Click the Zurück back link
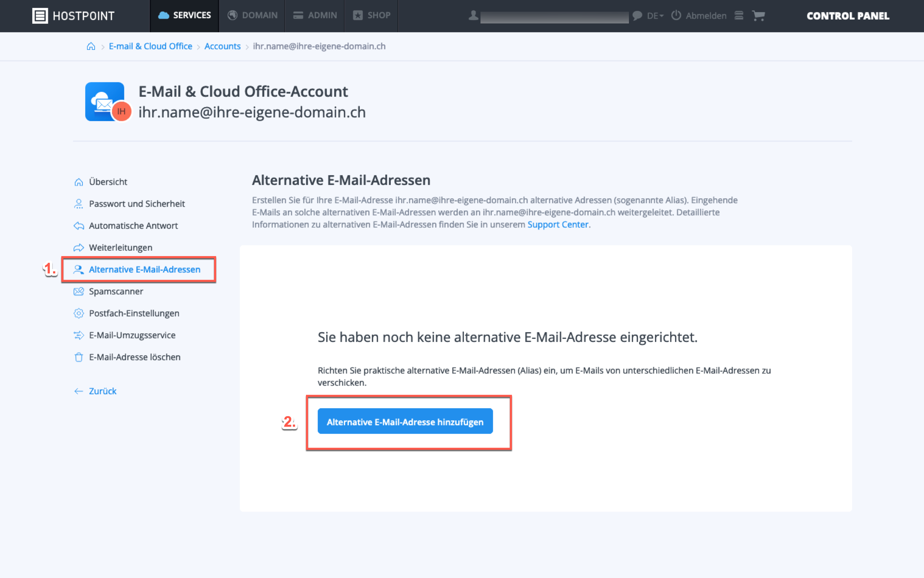The width and height of the screenshot is (924, 578). click(x=102, y=391)
